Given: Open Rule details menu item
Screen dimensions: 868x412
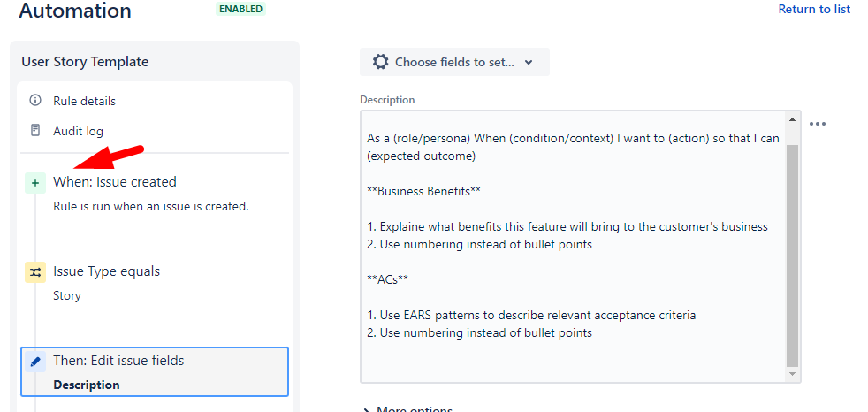Looking at the screenshot, I should click(84, 101).
